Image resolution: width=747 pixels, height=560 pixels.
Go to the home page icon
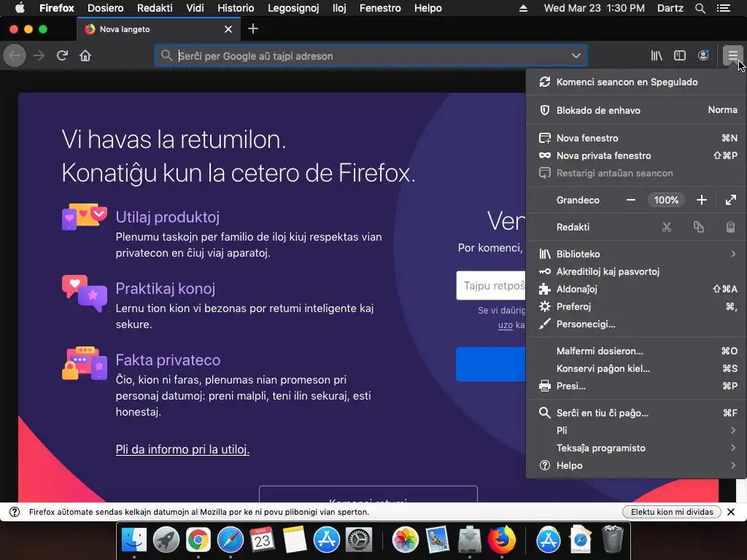coord(85,55)
